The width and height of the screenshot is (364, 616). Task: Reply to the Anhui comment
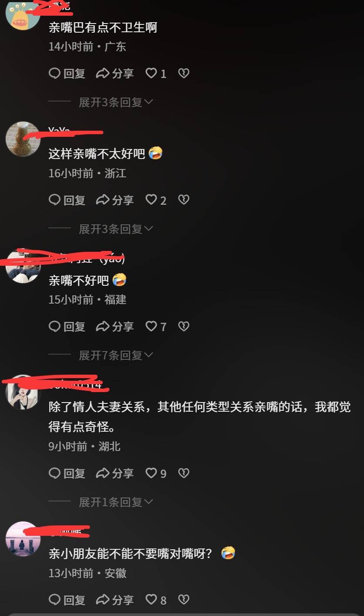[67, 600]
